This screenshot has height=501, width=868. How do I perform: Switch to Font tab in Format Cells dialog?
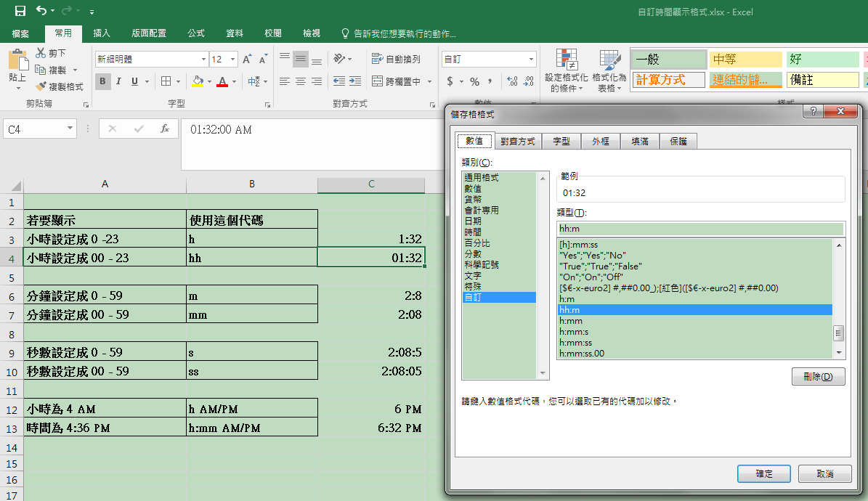[x=561, y=142]
